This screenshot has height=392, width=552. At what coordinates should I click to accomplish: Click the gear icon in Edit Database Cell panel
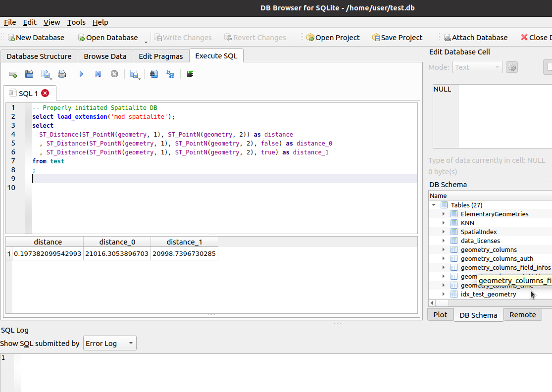(x=511, y=67)
